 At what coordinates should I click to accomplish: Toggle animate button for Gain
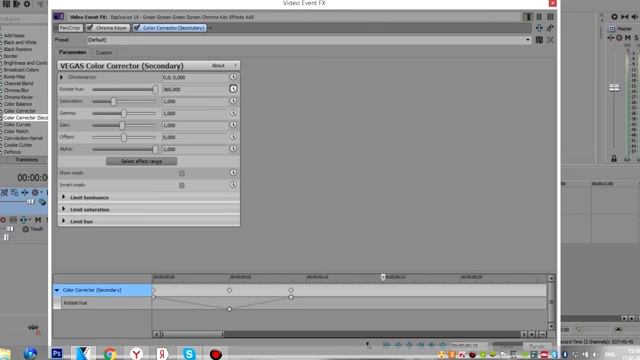point(233,125)
